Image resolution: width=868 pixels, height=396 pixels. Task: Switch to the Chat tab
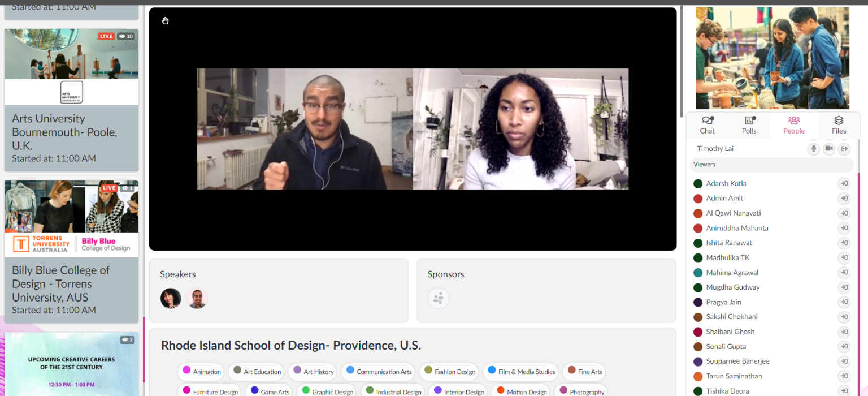(x=708, y=125)
